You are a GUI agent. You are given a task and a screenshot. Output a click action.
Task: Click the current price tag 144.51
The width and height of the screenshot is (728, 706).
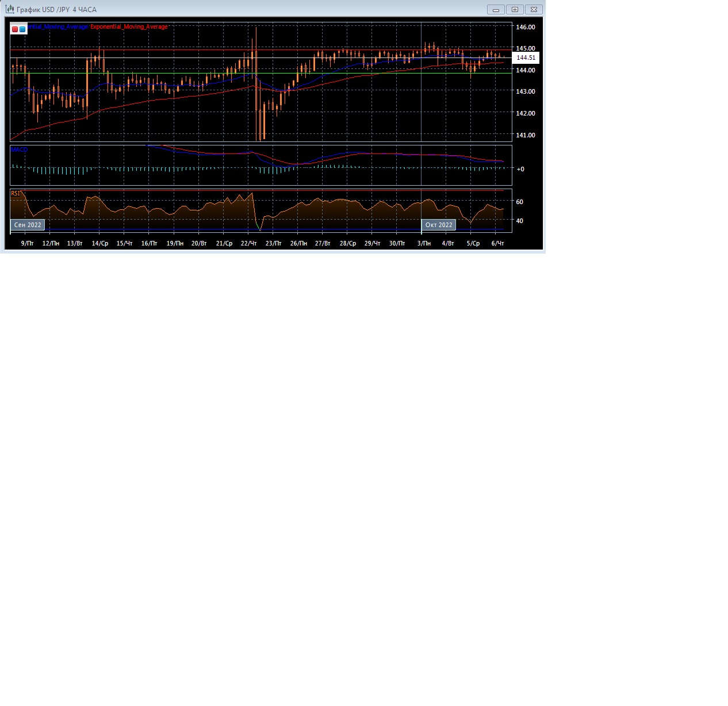pos(526,57)
